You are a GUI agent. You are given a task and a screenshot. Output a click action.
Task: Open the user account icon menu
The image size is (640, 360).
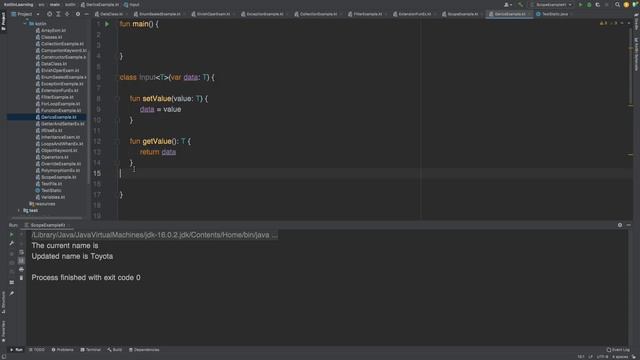tap(507, 4)
